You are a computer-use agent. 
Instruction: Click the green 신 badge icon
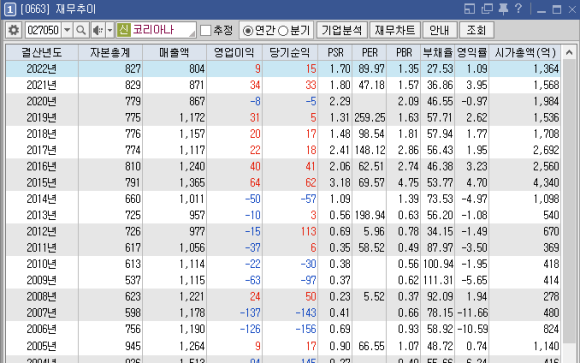tap(124, 30)
